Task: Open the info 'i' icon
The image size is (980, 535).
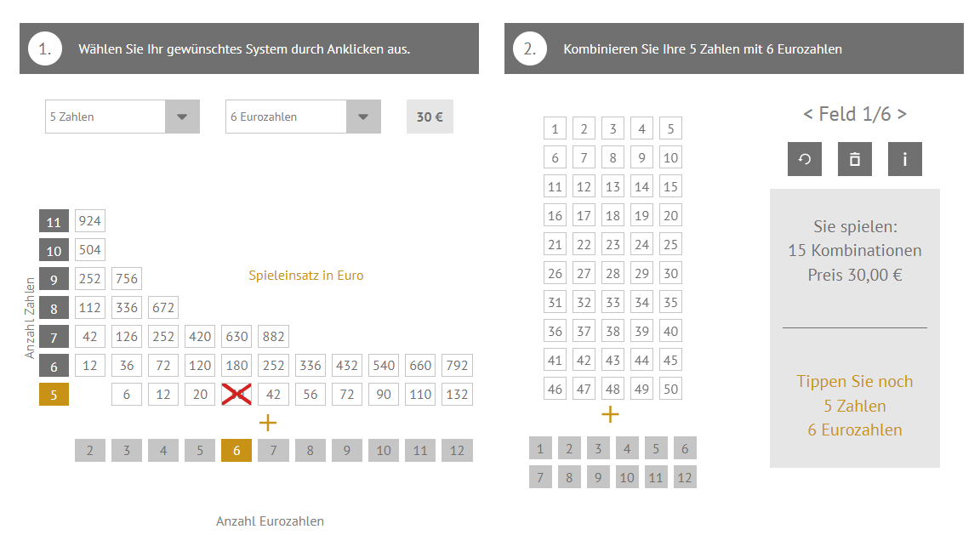Action: click(x=904, y=159)
